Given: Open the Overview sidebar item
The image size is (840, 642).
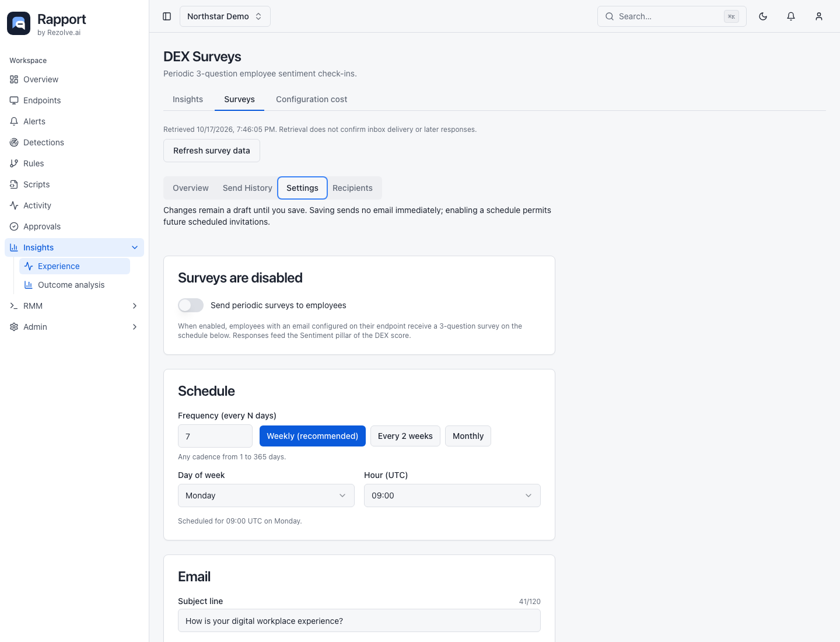Looking at the screenshot, I should pos(74,79).
